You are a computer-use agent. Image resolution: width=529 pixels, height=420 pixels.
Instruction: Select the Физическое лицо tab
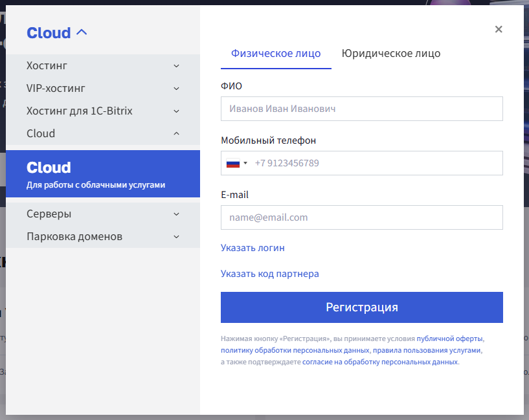coord(276,54)
